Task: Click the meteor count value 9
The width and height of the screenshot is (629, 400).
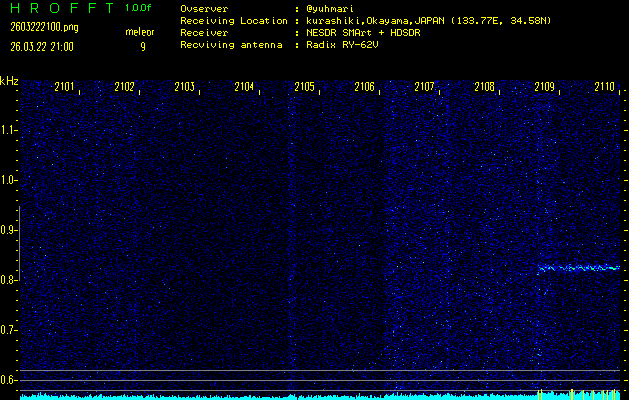Action: click(143, 47)
